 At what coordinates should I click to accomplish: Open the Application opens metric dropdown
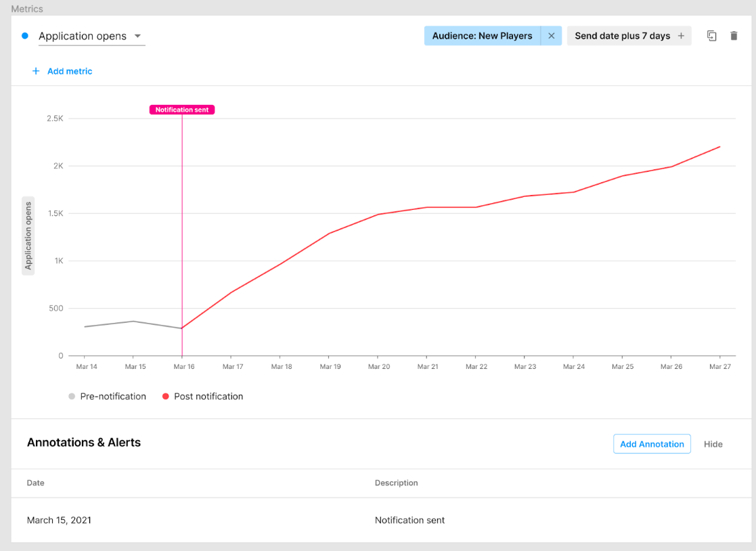tap(83, 37)
